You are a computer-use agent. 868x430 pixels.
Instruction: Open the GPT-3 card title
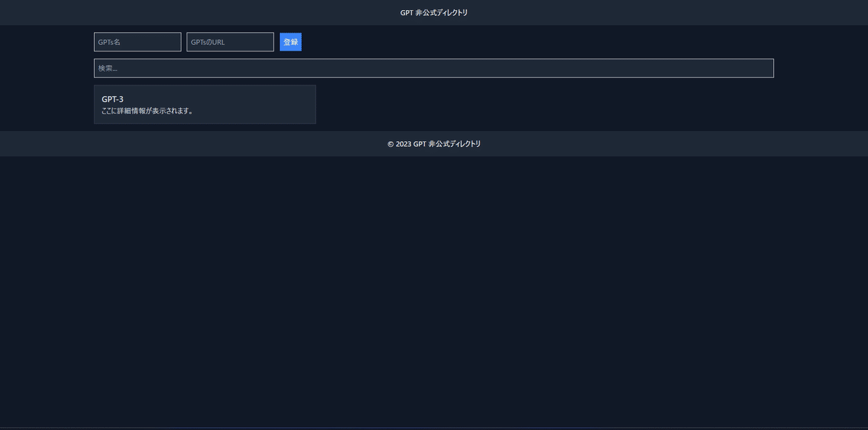point(113,99)
